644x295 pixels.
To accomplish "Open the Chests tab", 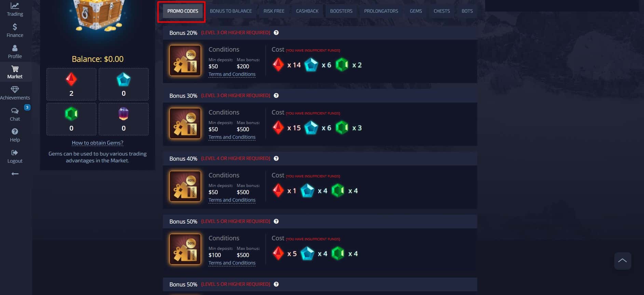I will click(442, 11).
